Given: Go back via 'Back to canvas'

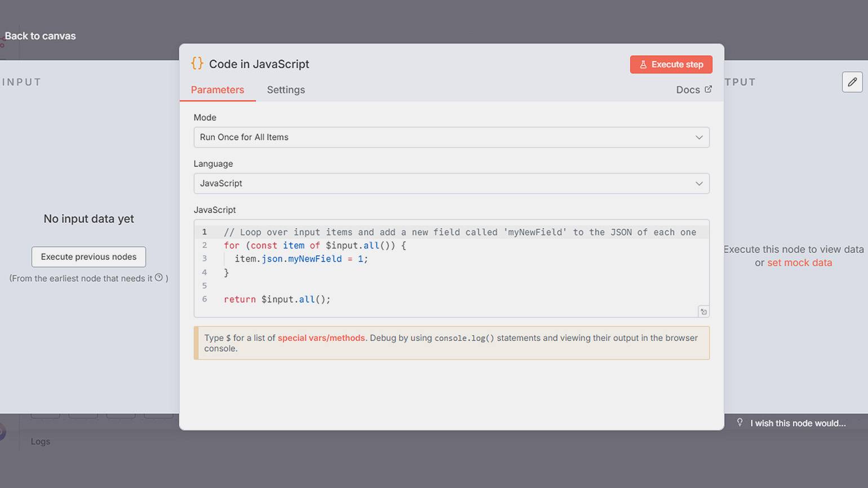Looking at the screenshot, I should [x=40, y=36].
